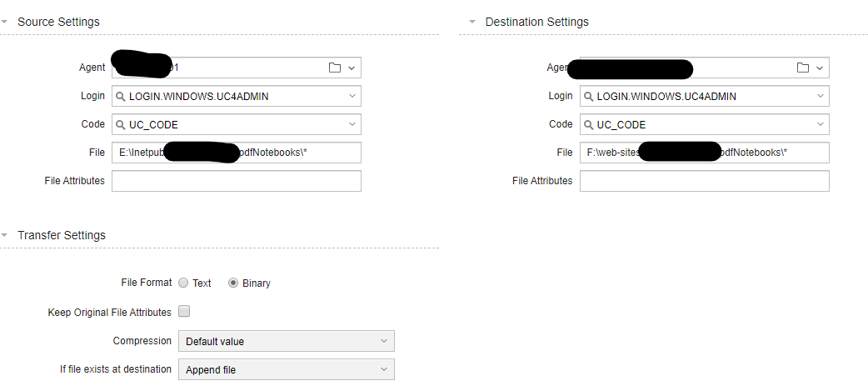
Task: Open folder browser for destination Agent
Action: click(803, 68)
